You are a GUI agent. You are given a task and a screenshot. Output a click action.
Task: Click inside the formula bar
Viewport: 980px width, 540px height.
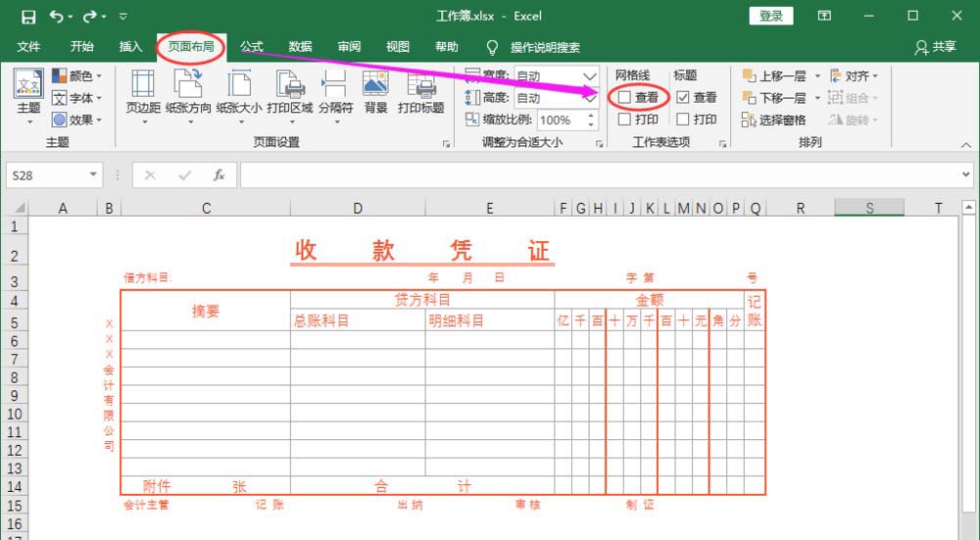599,175
